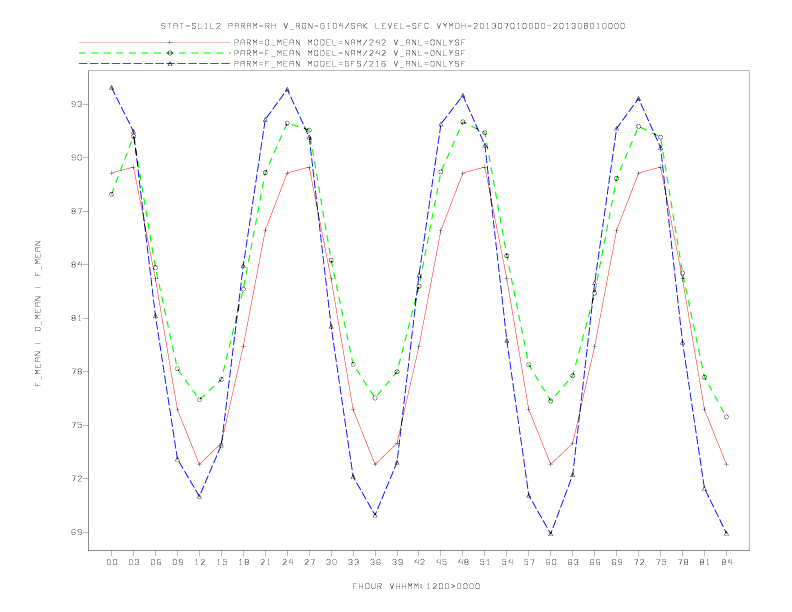
Task: Click x-axis tick label 27
Action: pyautogui.click(x=309, y=562)
